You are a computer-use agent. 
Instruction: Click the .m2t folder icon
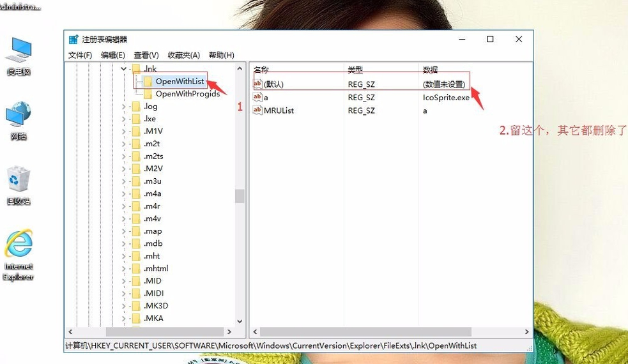pos(136,143)
